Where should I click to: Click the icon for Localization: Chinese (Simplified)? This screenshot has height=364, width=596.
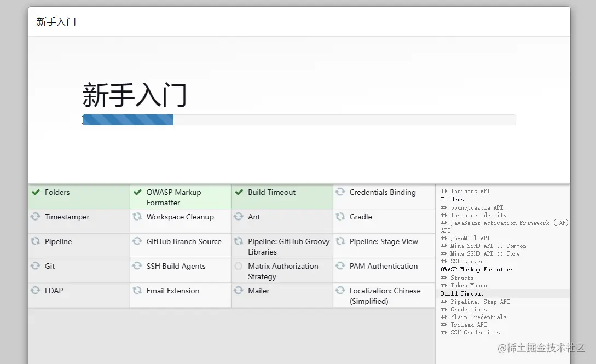tap(340, 290)
